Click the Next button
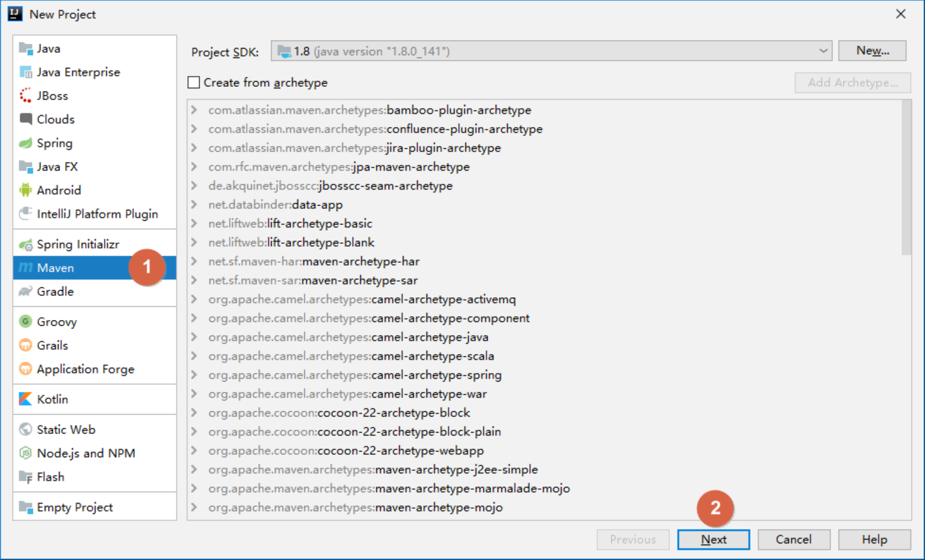 pyautogui.click(x=713, y=539)
